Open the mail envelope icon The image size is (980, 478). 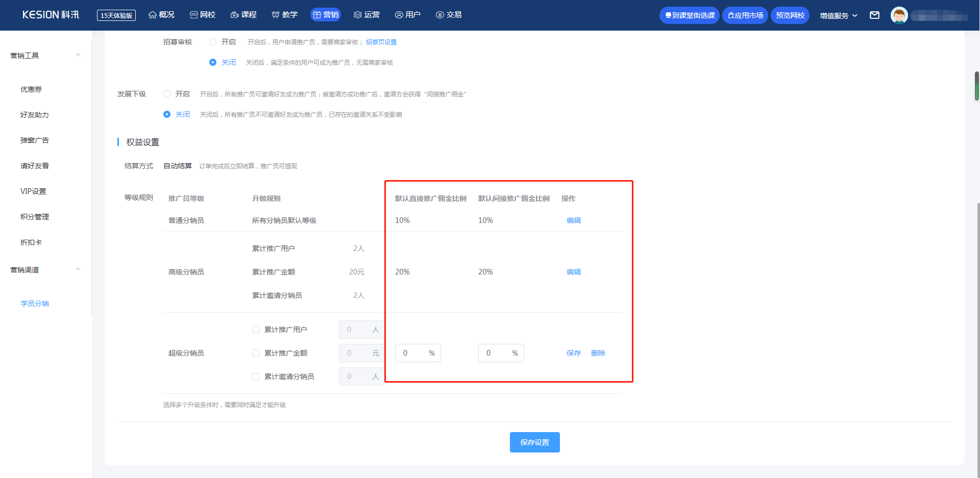(x=874, y=15)
